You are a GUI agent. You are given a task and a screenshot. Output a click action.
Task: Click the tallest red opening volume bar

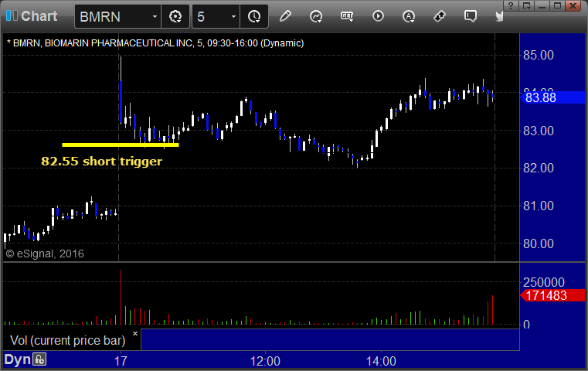click(121, 297)
